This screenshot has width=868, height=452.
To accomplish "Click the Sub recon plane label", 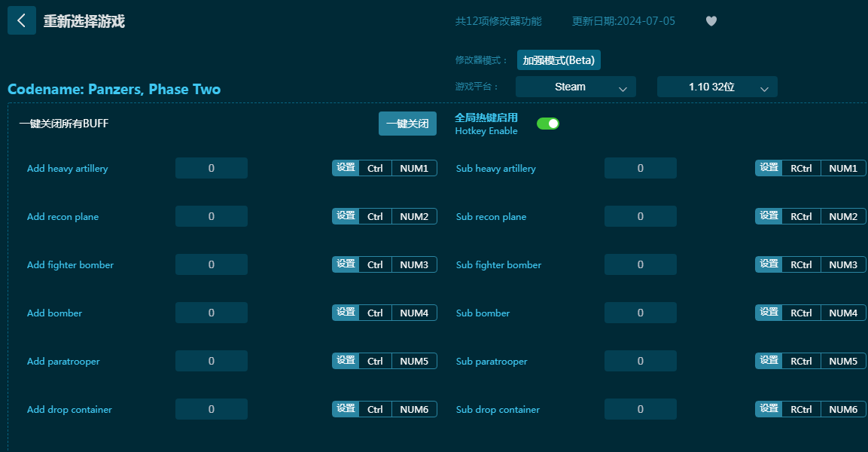I will pos(491,217).
